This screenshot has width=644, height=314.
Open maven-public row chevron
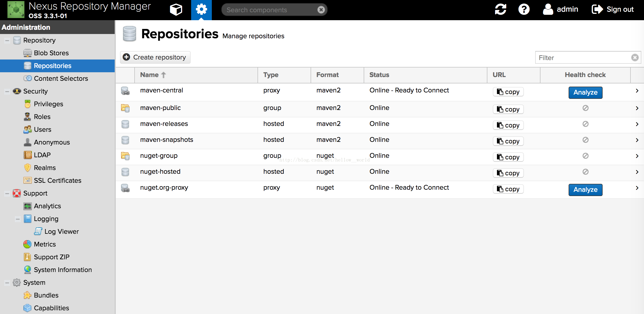(637, 108)
